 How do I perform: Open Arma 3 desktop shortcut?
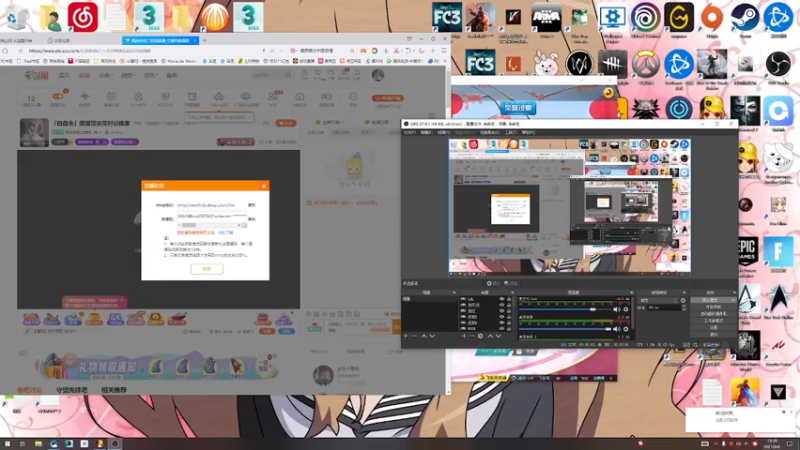point(546,18)
